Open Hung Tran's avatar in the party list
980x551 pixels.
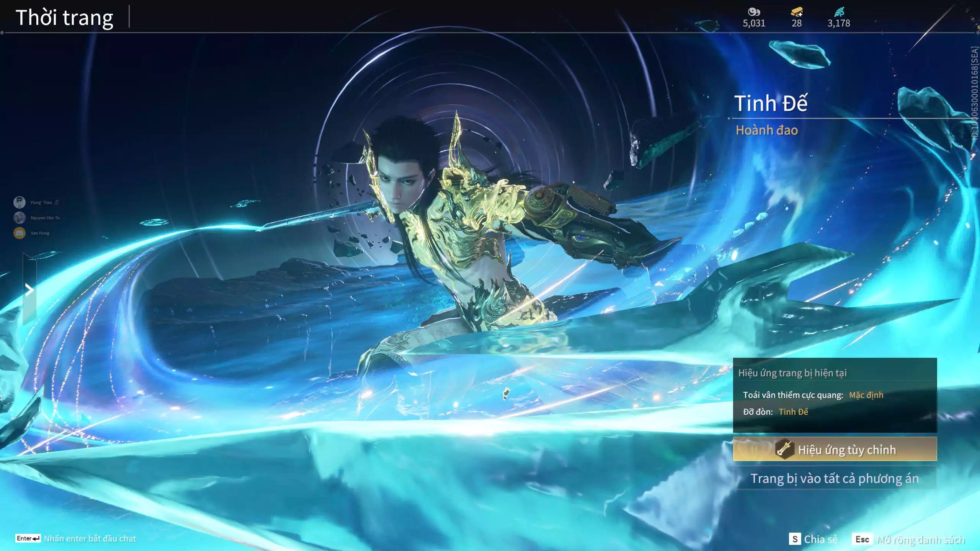click(20, 202)
